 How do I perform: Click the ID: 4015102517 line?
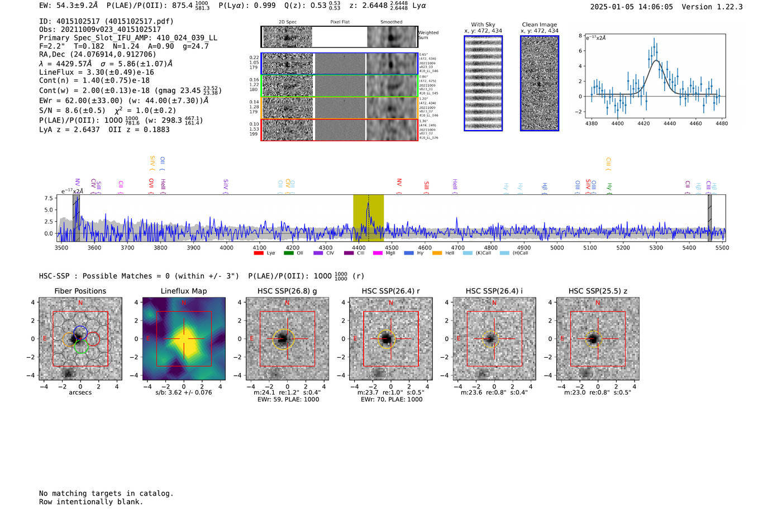[106, 21]
